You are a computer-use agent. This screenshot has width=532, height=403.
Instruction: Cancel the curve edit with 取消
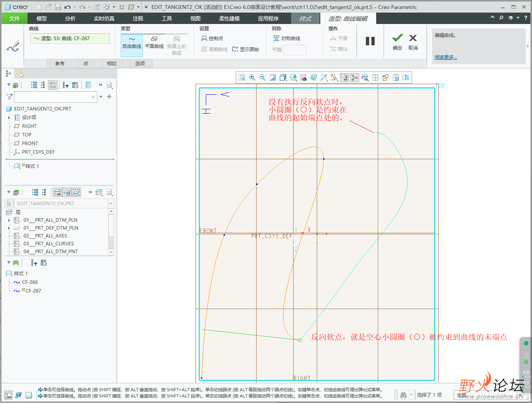coord(413,42)
